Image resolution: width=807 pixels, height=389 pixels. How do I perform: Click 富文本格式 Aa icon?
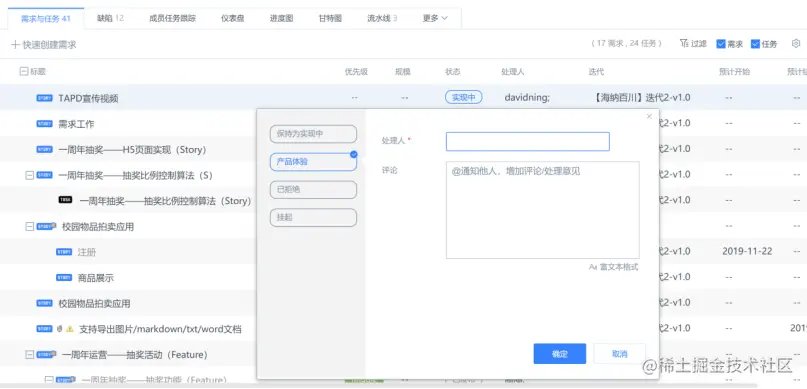(593, 268)
